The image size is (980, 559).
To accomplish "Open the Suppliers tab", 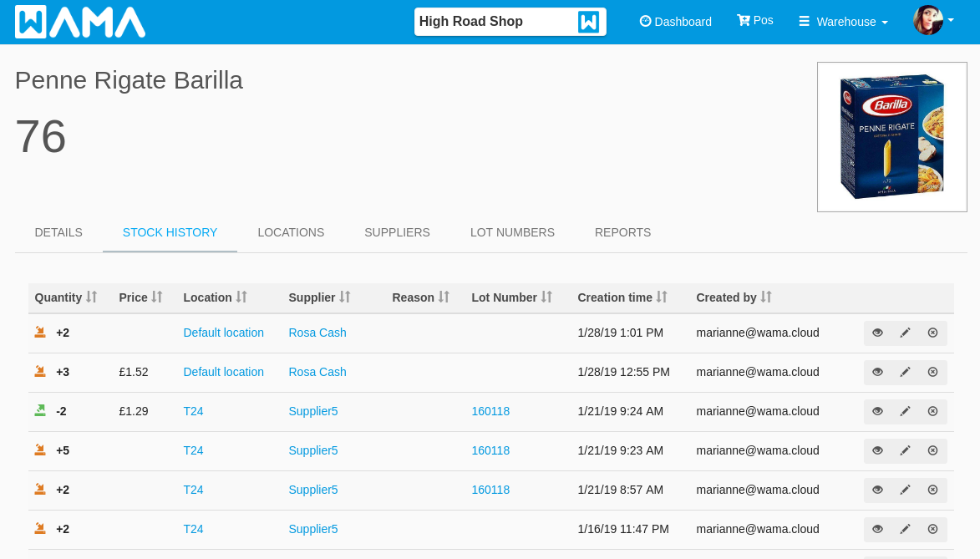I will pyautogui.click(x=397, y=232).
